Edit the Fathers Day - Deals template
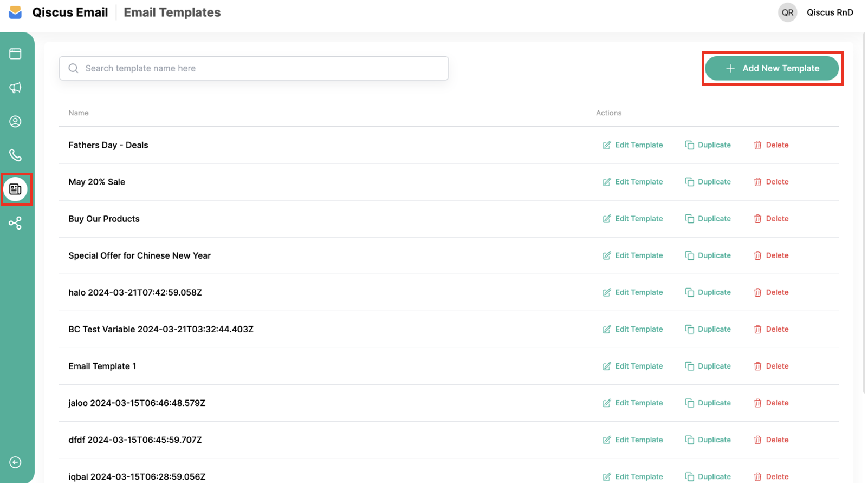The image size is (868, 485). click(x=632, y=145)
